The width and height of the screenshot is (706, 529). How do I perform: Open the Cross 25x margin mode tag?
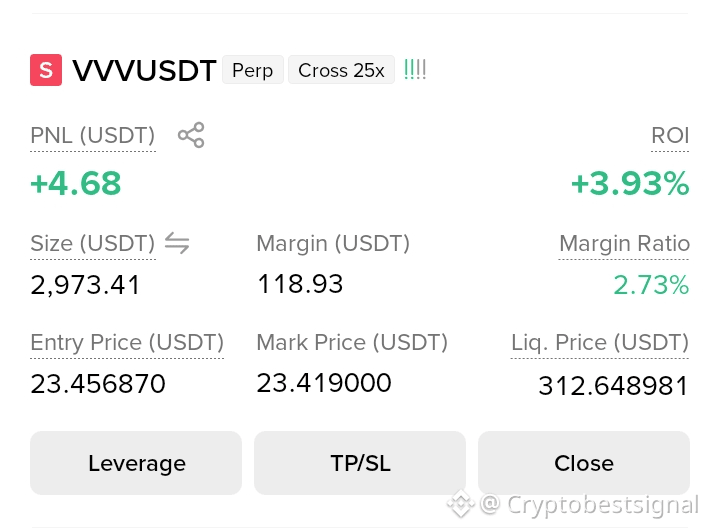coord(341,70)
